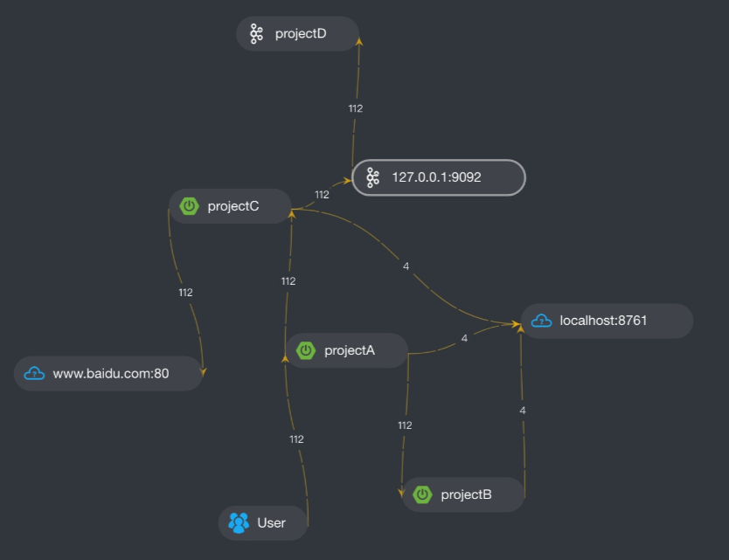Screen dimensions: 729x560
Task: Select the 112 label on projectC-to-baidu edge
Action: pos(185,293)
